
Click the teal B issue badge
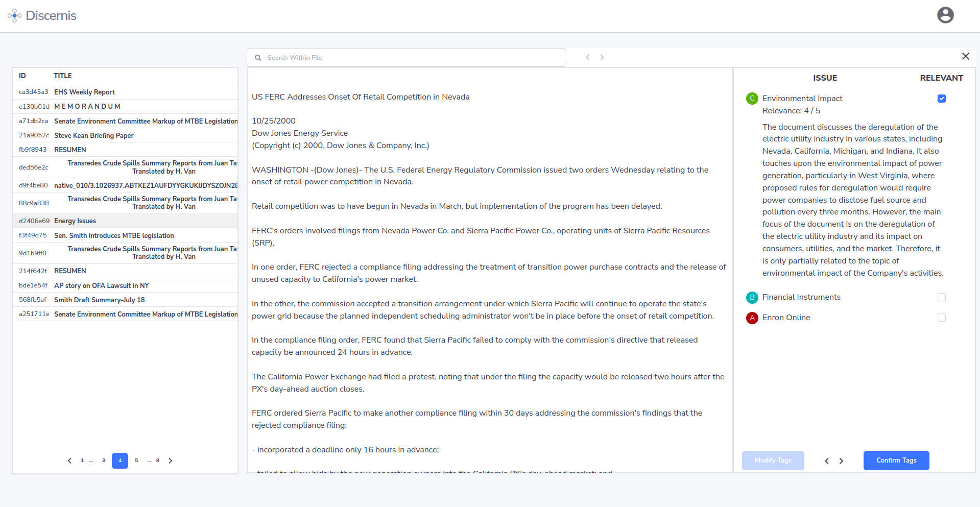(x=752, y=297)
